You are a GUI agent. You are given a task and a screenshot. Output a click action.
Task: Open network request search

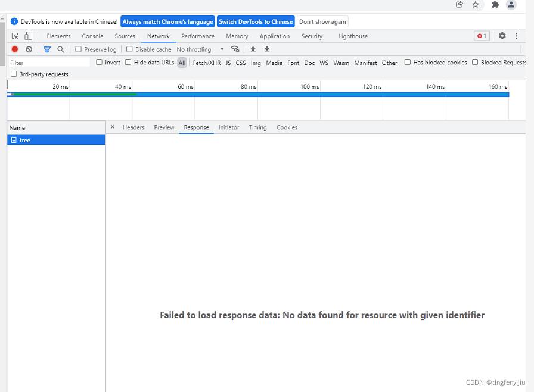(61, 49)
